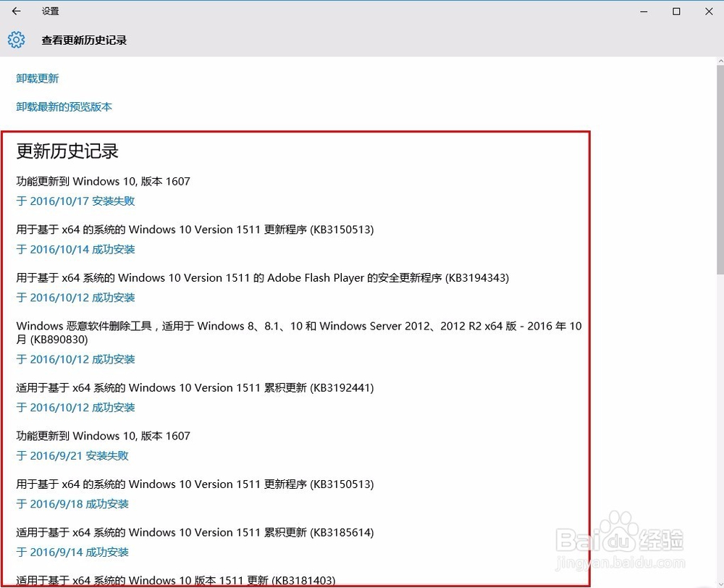
Task: Open 于 2016/10/17 安装失败 status link
Action: point(75,201)
